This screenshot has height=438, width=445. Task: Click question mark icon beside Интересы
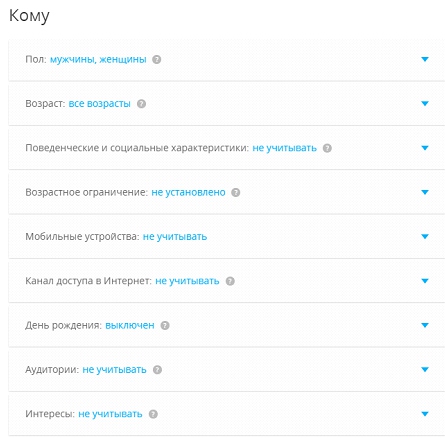153,414
